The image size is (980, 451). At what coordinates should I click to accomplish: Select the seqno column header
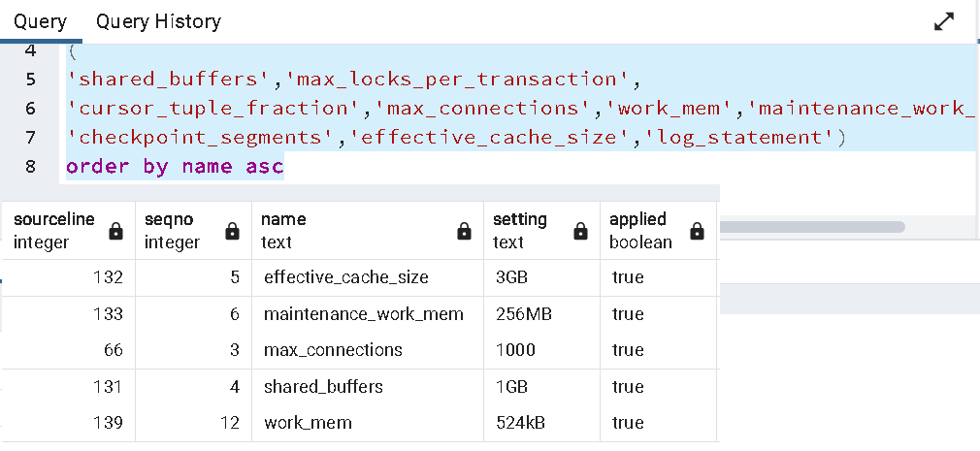194,231
